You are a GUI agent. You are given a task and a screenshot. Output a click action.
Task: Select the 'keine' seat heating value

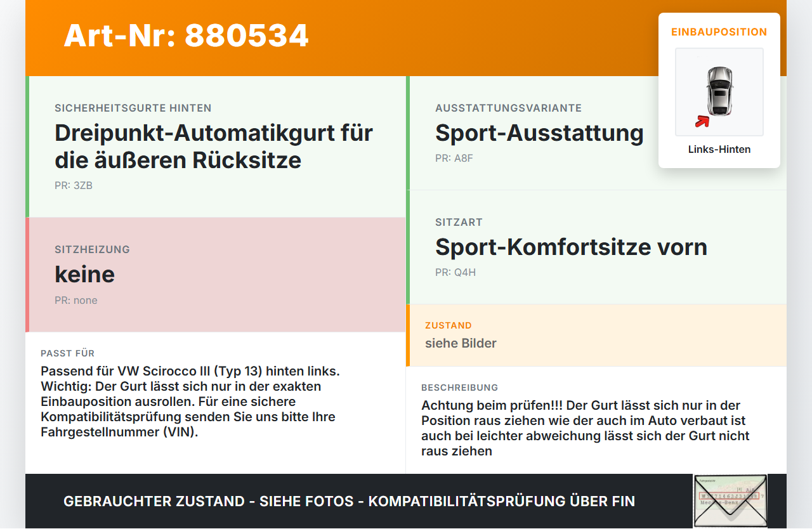(84, 275)
